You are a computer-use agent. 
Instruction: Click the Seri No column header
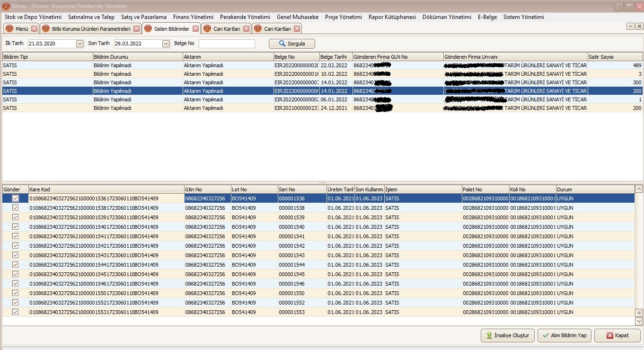[x=302, y=189]
